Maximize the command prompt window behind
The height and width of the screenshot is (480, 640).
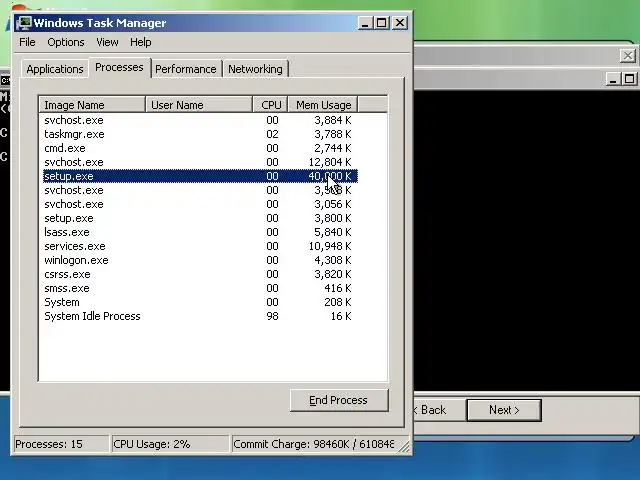click(629, 79)
